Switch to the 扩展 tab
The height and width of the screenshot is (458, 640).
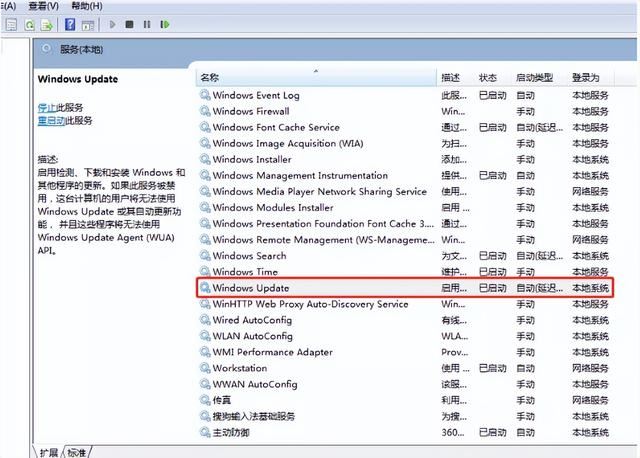tap(48, 452)
